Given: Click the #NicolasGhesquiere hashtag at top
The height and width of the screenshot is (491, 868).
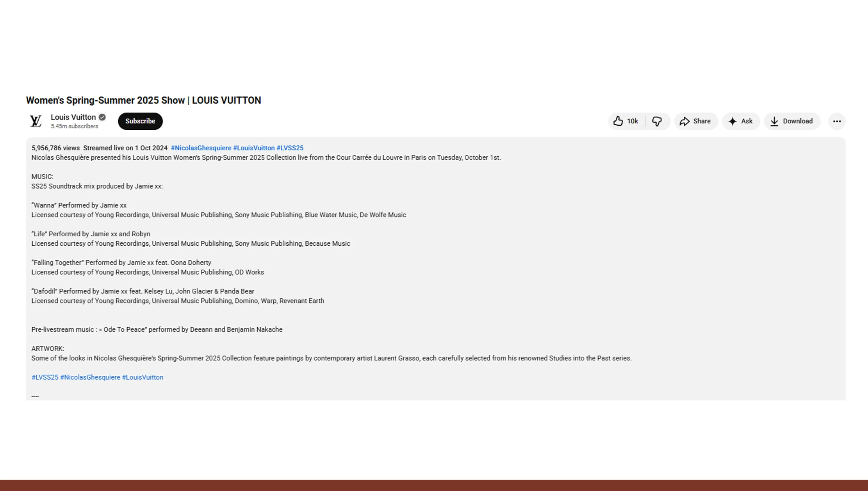Looking at the screenshot, I should tap(201, 148).
